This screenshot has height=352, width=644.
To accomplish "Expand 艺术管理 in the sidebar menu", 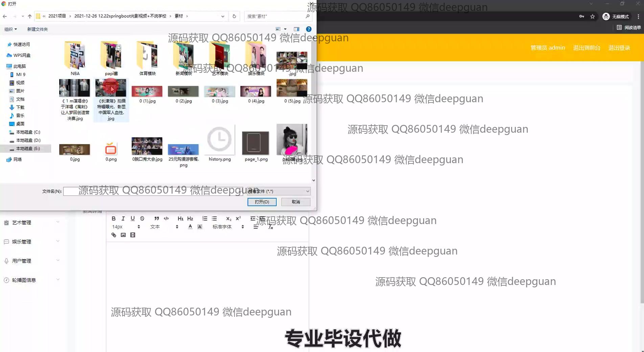I will pos(32,222).
